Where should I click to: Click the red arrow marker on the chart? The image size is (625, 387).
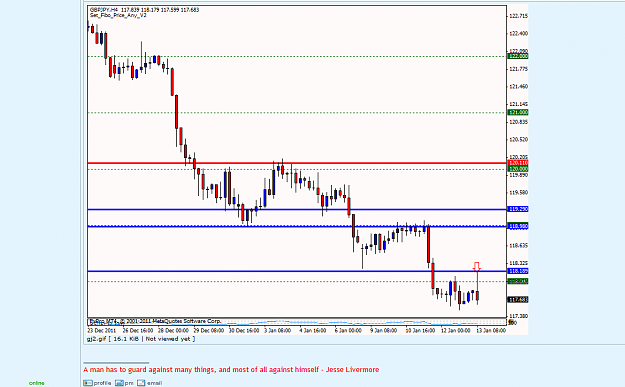tap(477, 266)
